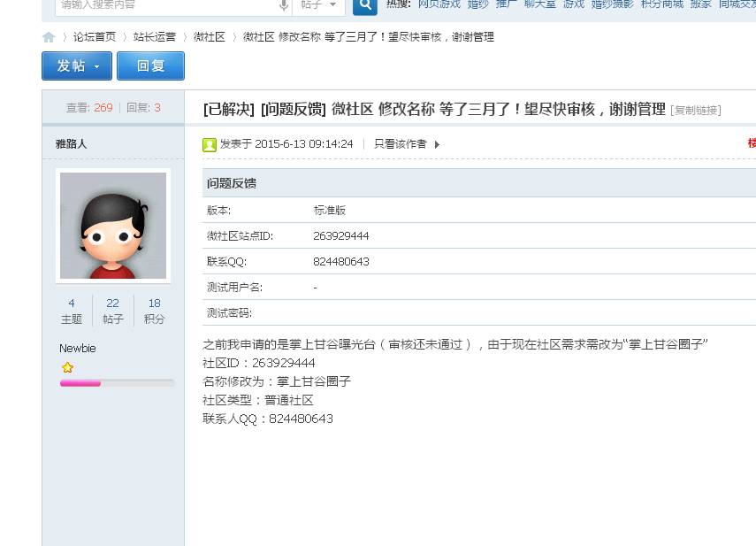
Task: Click hot search link 游戏
Action: (x=574, y=4)
